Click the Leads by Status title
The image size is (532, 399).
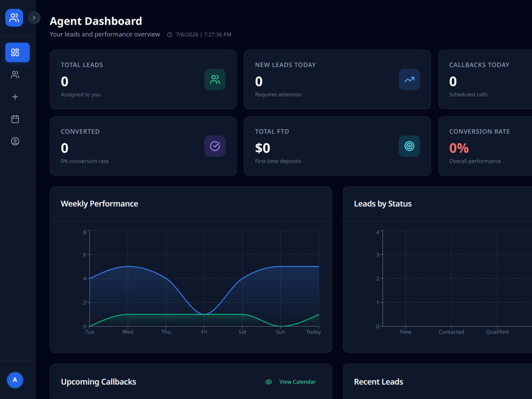383,204
